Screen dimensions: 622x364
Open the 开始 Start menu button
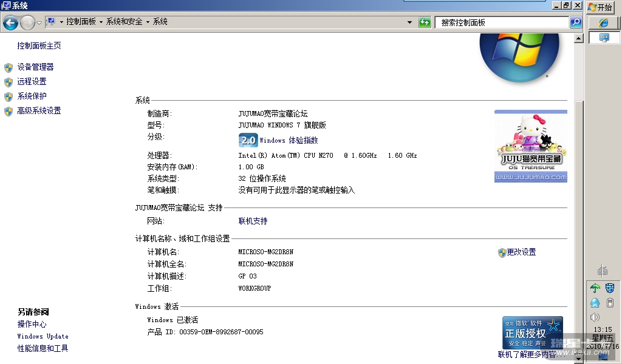click(601, 7)
